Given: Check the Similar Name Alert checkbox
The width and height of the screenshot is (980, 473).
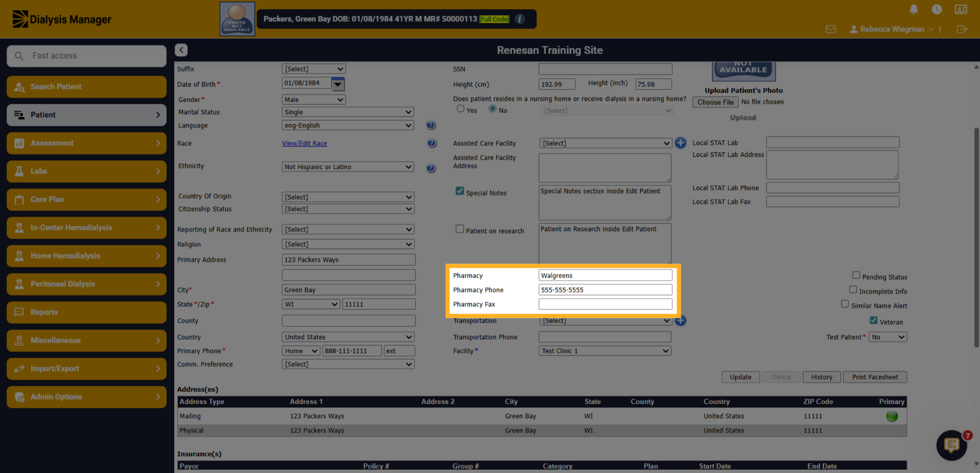Looking at the screenshot, I should pyautogui.click(x=845, y=304).
